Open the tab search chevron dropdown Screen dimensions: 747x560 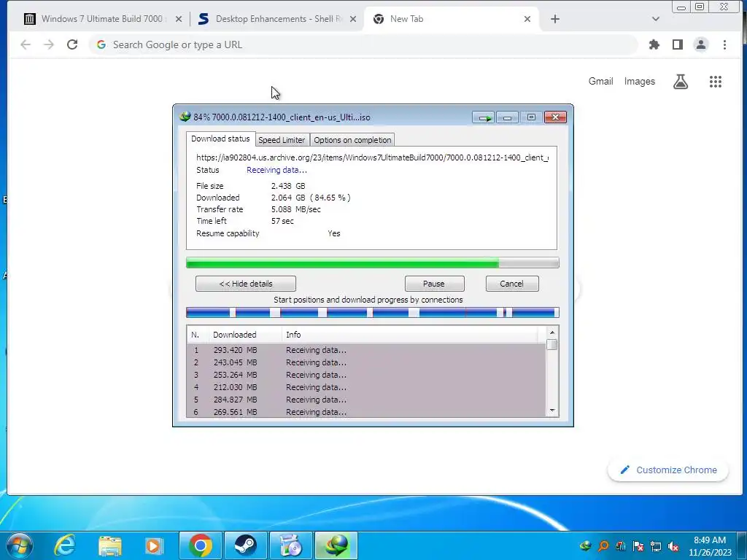[656, 19]
